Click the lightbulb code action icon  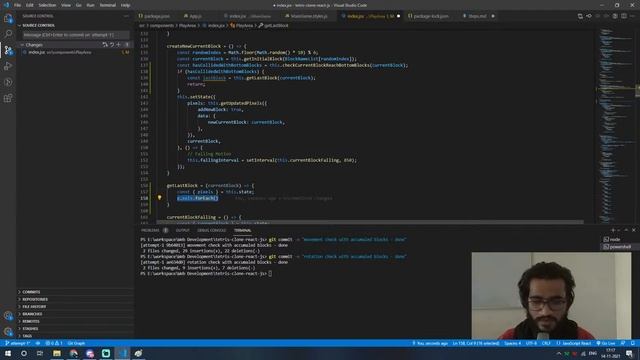(160, 198)
